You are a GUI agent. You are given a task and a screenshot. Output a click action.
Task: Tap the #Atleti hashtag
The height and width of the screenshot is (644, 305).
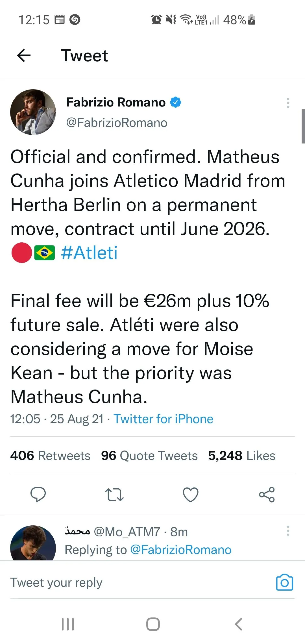pos(89,253)
